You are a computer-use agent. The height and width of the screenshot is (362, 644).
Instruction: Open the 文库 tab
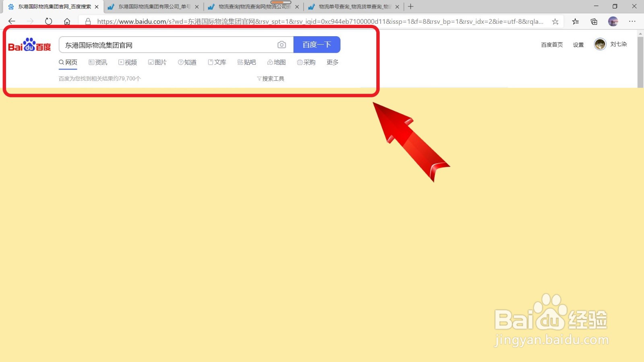[x=217, y=62]
